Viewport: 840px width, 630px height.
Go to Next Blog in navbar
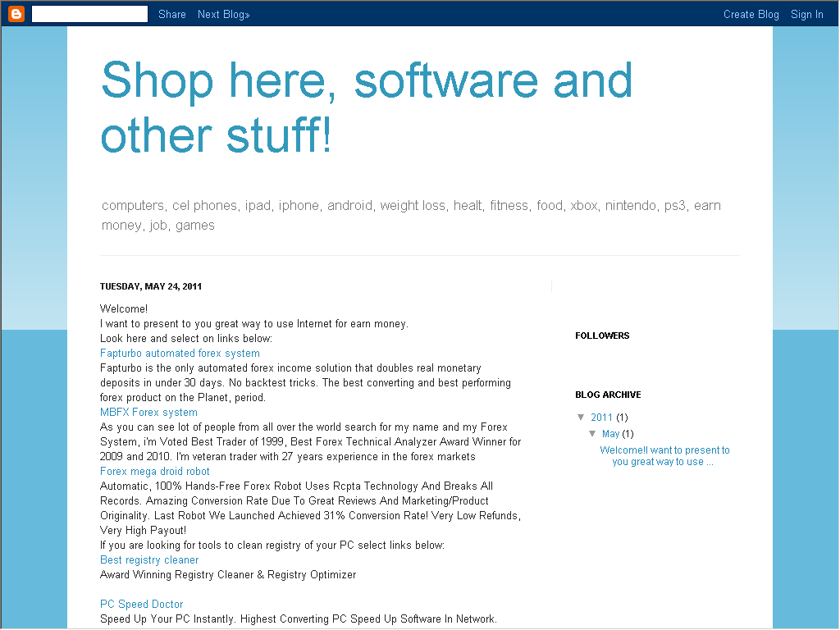click(x=223, y=15)
